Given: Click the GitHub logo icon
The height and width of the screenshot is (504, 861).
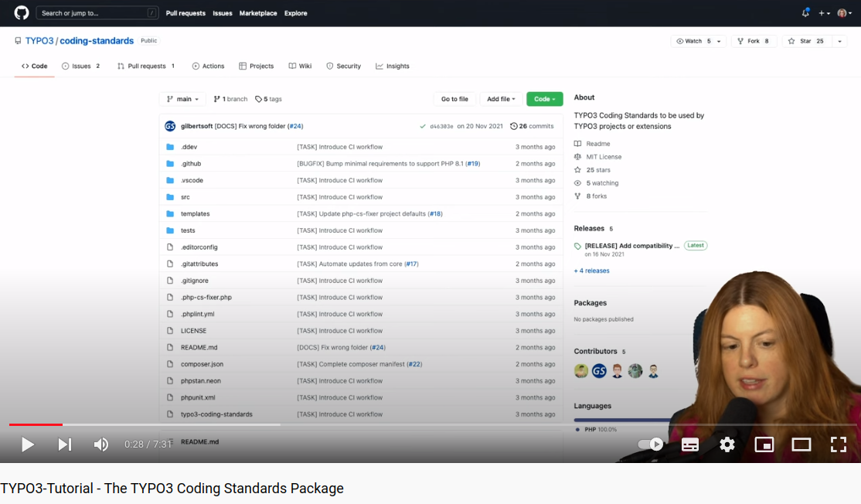Looking at the screenshot, I should 22,13.
